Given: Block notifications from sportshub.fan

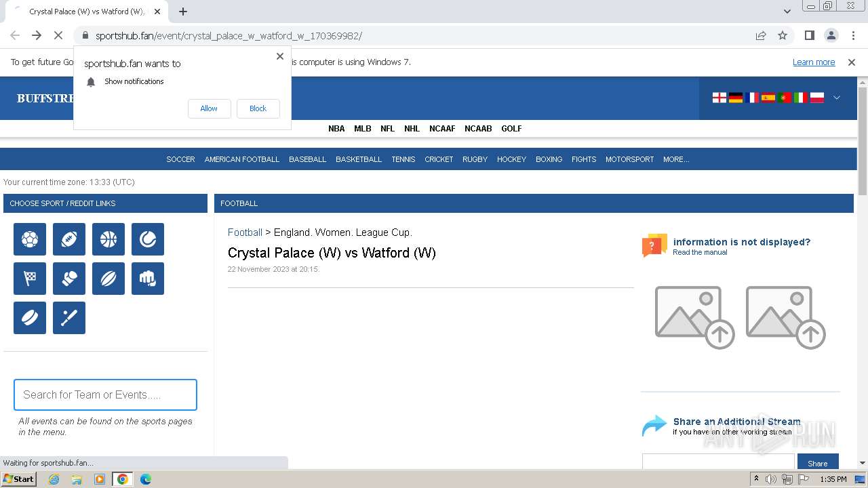Looking at the screenshot, I should click(x=258, y=108).
